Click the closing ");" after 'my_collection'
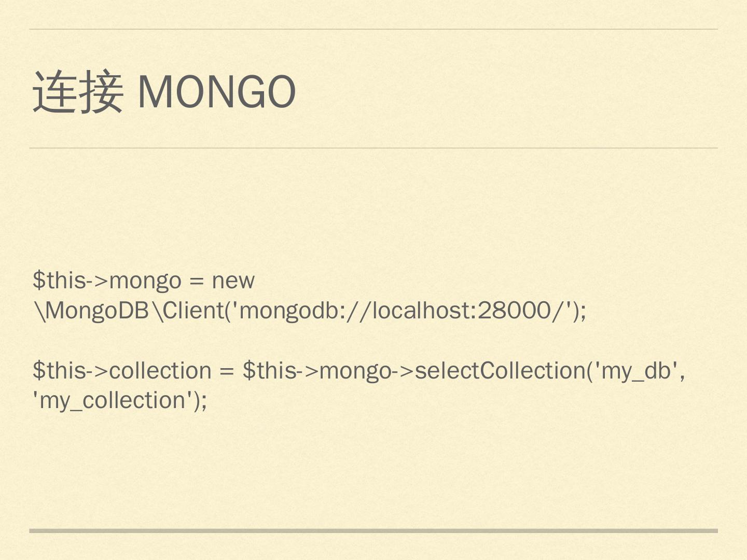The height and width of the screenshot is (560, 747). coord(200,401)
